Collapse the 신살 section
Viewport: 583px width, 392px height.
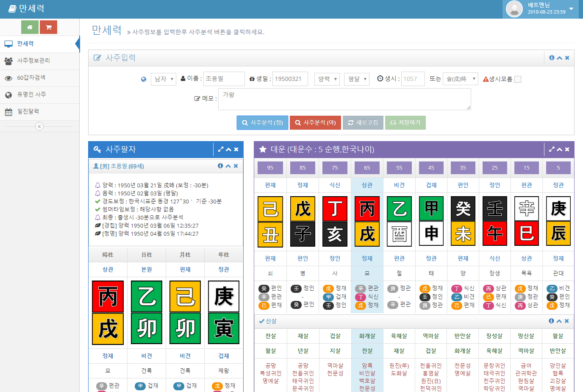point(559,321)
